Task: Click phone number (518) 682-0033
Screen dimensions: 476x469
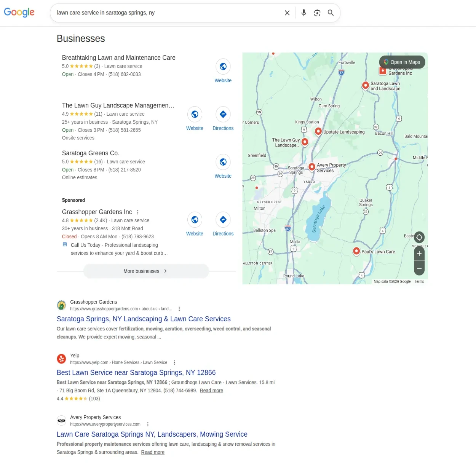Action: pyautogui.click(x=125, y=75)
